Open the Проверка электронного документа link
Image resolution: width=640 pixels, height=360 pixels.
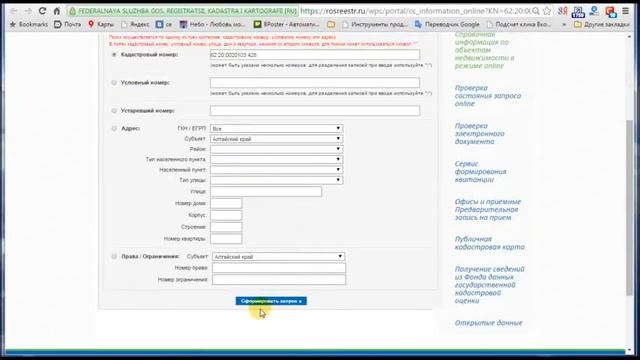480,133
